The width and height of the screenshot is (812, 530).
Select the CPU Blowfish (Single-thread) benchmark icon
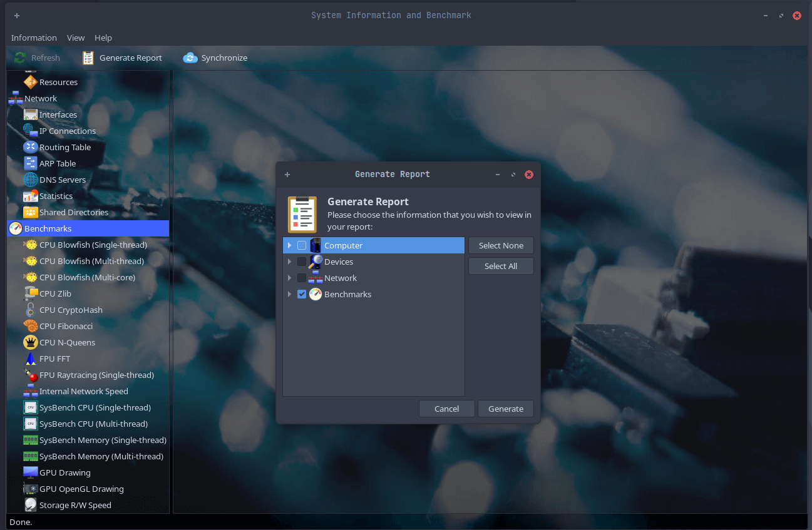pos(30,245)
